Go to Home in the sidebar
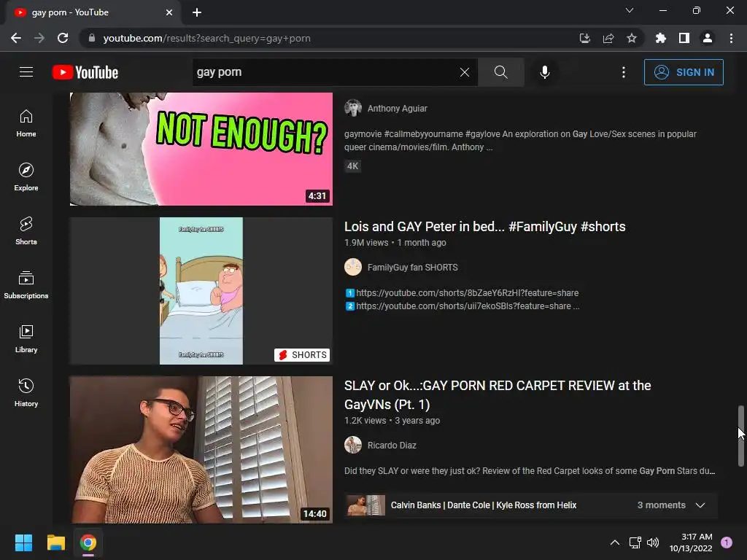 (x=26, y=123)
